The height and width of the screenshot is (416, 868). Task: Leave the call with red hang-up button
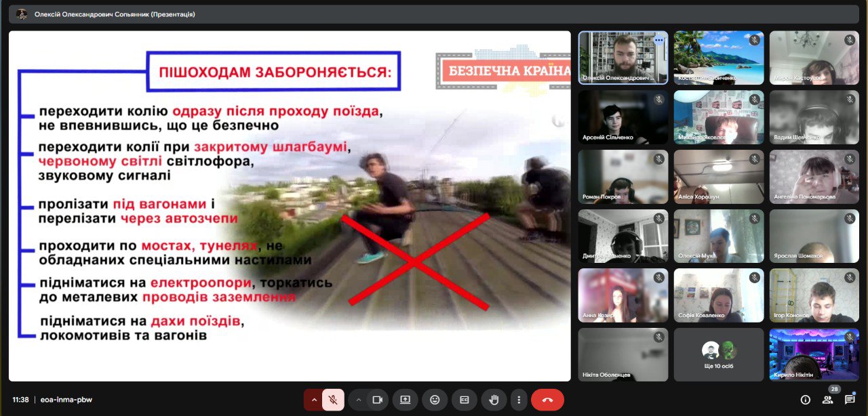pos(547,400)
